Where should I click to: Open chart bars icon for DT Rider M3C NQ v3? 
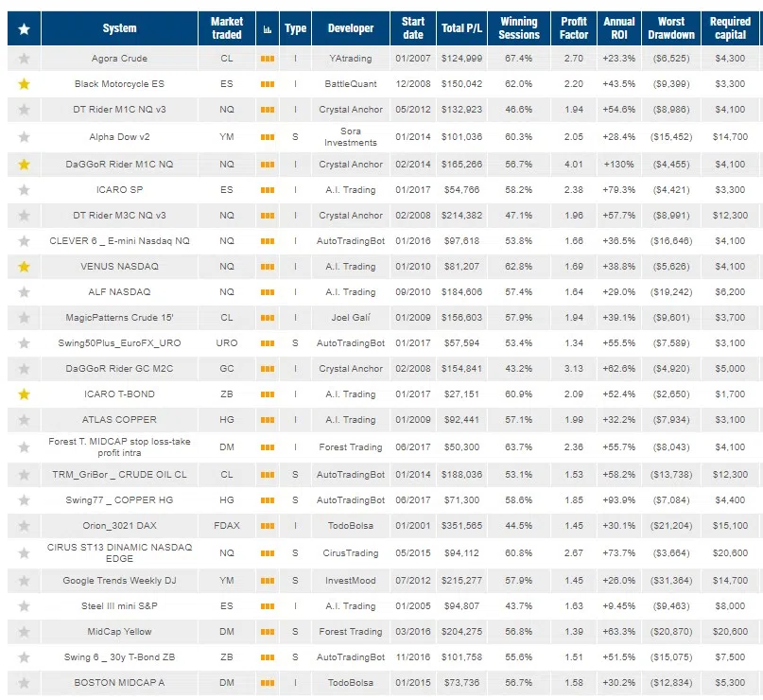(x=268, y=216)
